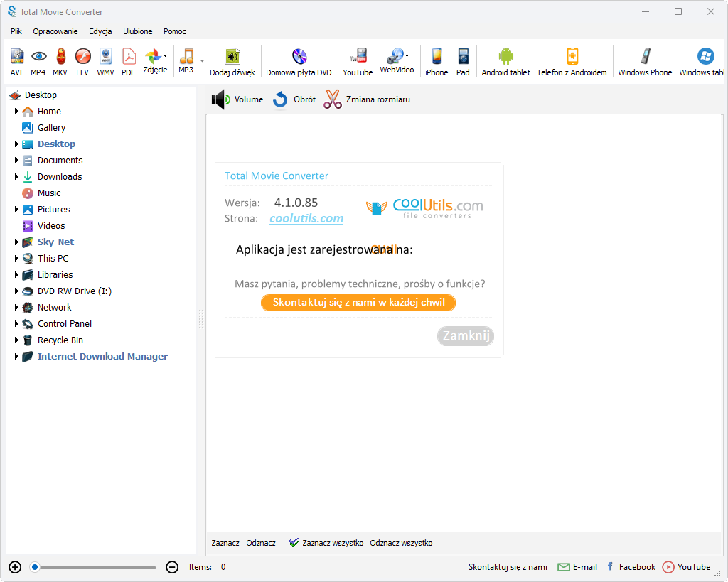This screenshot has height=582, width=728.
Task: Select the iPad device preset
Action: point(462,61)
